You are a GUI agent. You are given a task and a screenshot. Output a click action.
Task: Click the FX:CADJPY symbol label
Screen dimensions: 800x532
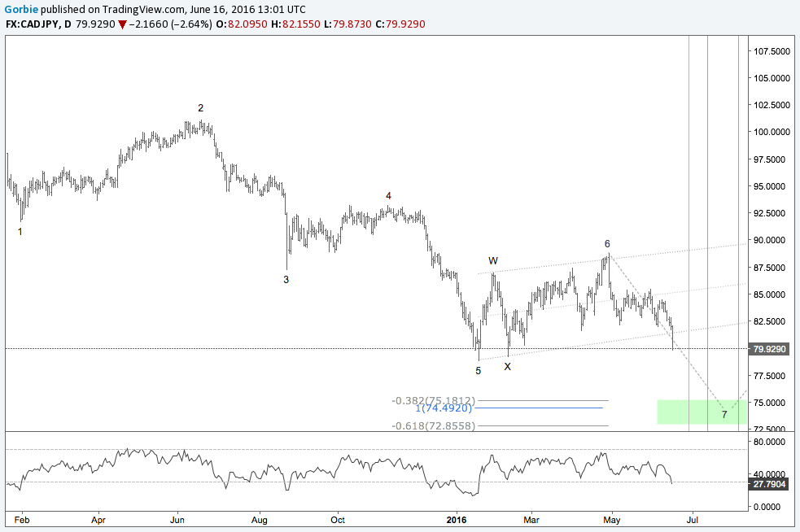click(32, 24)
